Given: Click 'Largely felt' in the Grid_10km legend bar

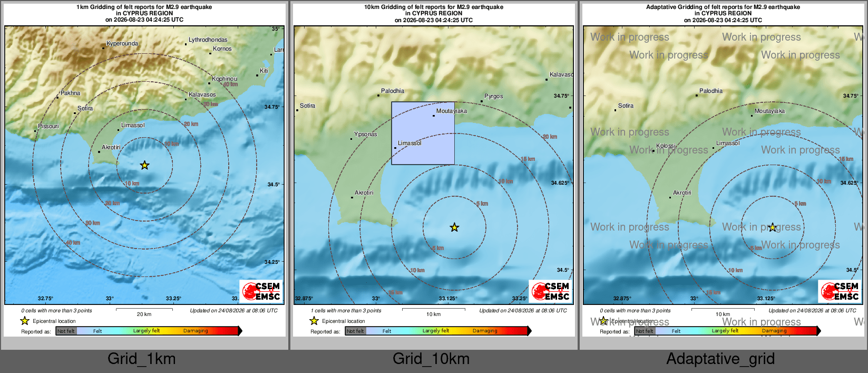Looking at the screenshot, I should pos(436,331).
